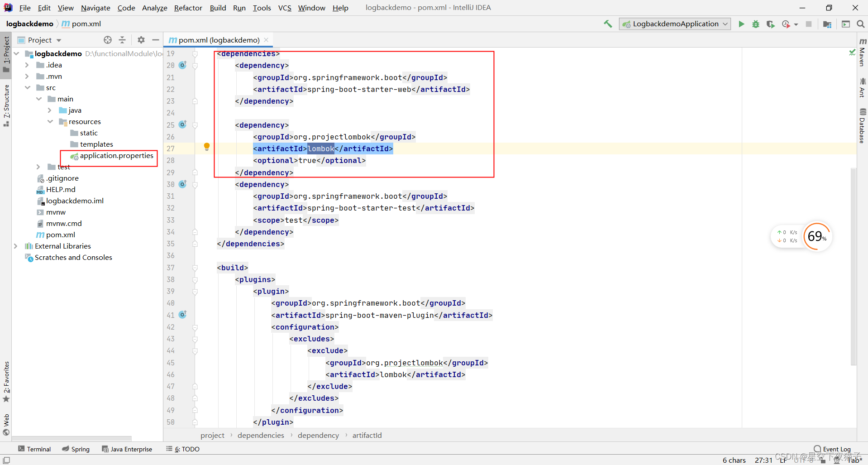Open Structure tool window sidebar

(x=6, y=105)
